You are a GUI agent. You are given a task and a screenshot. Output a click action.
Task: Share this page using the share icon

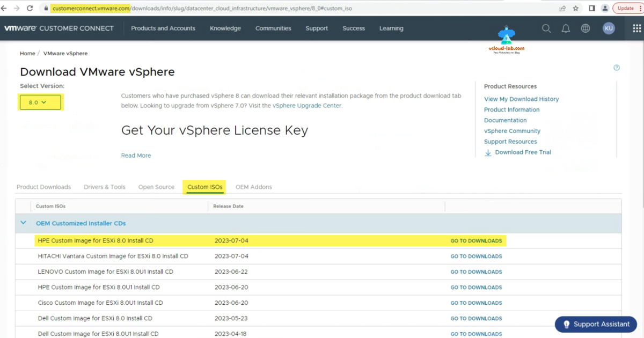562,9
